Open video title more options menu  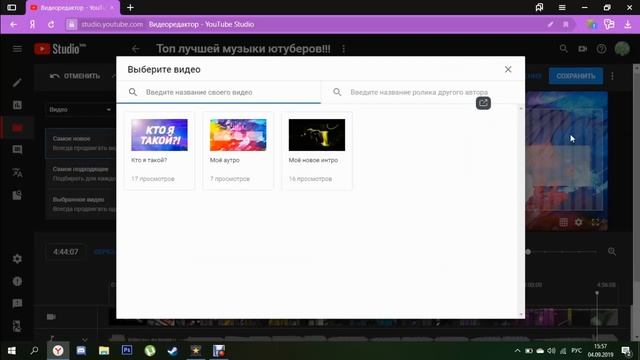coord(344,49)
